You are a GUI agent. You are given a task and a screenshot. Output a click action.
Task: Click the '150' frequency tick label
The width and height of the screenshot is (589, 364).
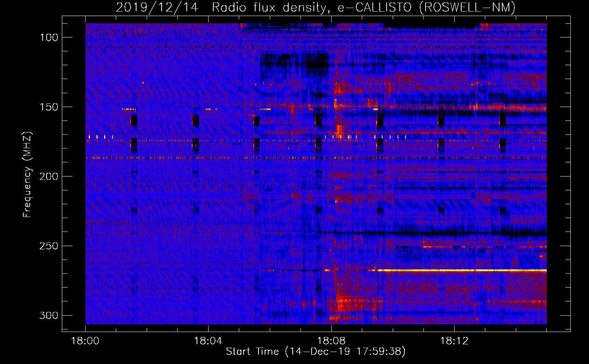(49, 107)
